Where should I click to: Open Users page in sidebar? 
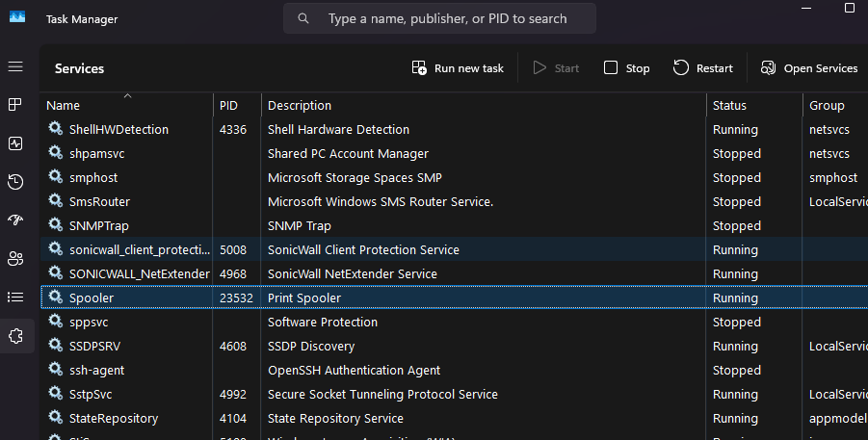tap(15, 258)
